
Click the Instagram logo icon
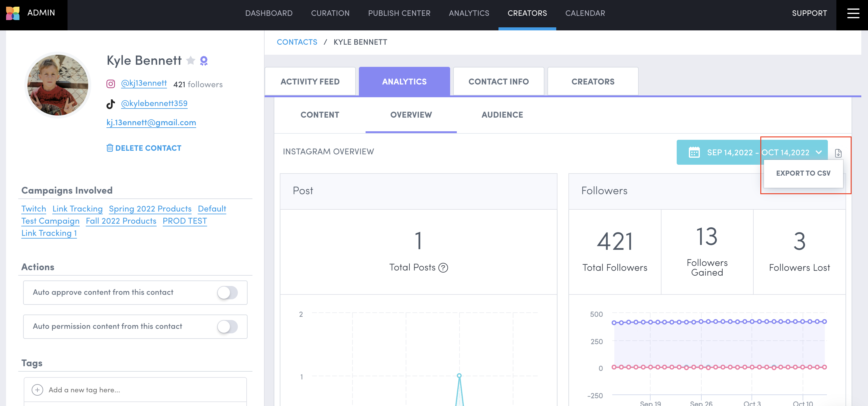pos(110,84)
